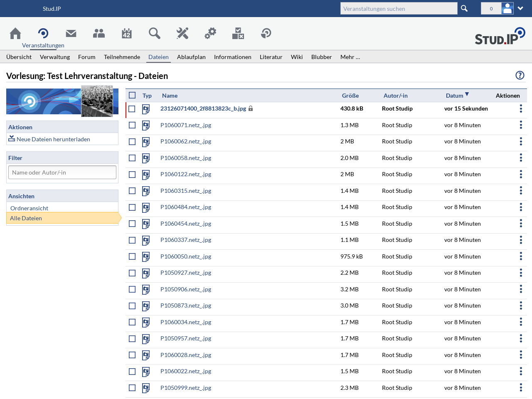The width and height of the screenshot is (532, 399).
Task: Click the magnifier Search icon in navigation
Action: click(x=155, y=33)
